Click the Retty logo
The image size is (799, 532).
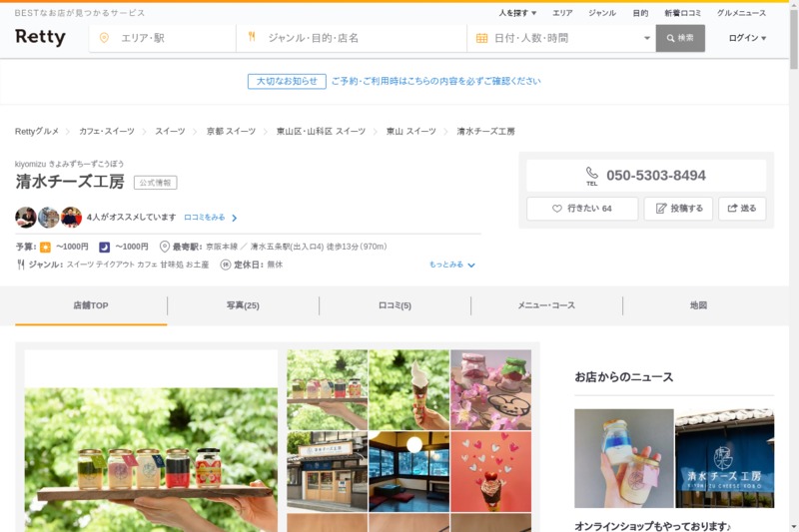[40, 38]
